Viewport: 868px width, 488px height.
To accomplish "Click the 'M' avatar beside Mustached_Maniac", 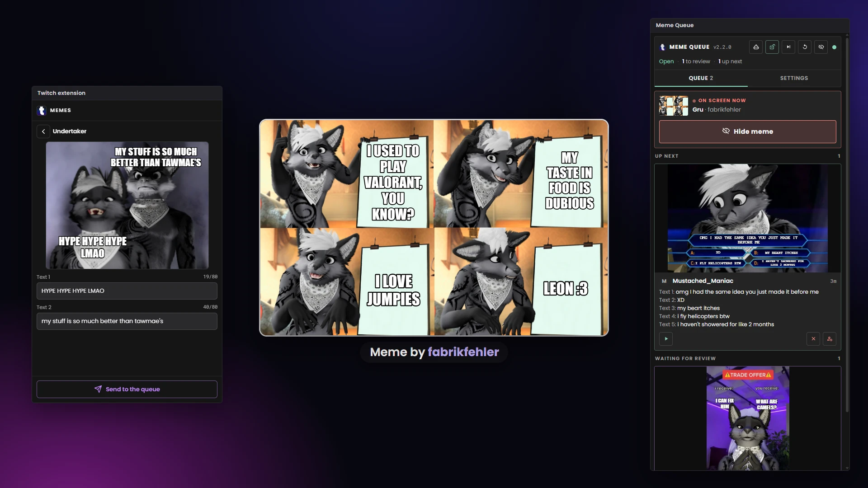I will [664, 281].
